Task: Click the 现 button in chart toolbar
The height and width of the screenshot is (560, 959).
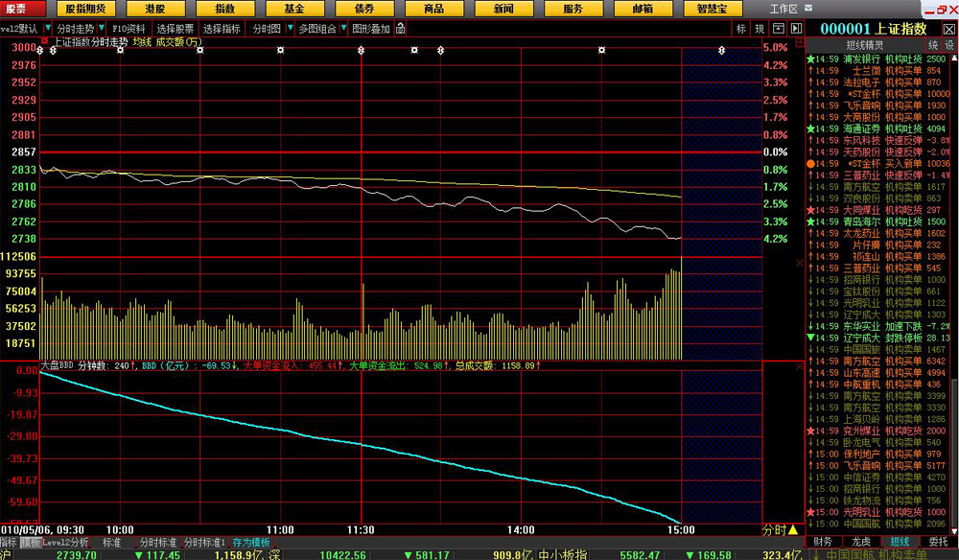Action: tap(760, 29)
